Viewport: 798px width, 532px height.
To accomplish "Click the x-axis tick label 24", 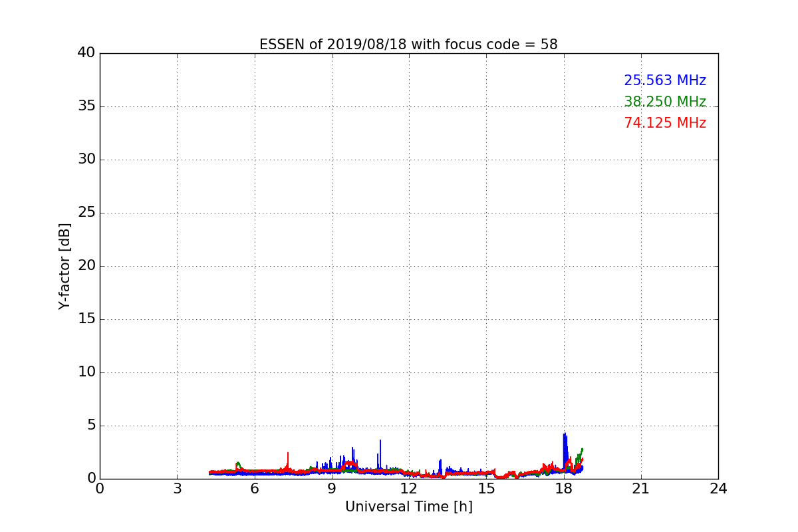I will tap(718, 489).
